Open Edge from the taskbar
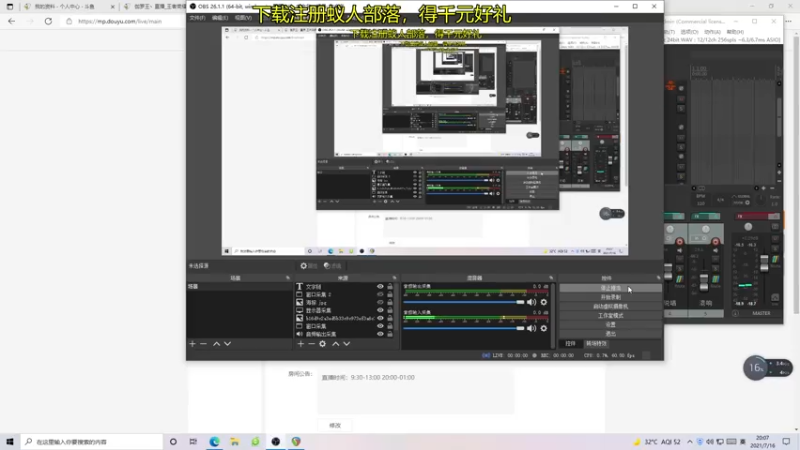 [x=214, y=441]
